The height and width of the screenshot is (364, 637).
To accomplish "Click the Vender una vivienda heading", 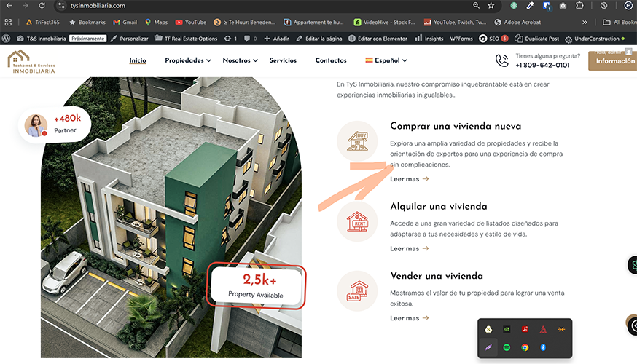I will [x=437, y=276].
